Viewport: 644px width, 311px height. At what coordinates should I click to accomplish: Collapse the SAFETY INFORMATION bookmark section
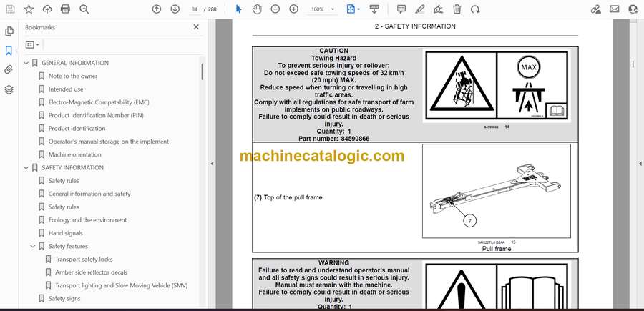click(x=26, y=168)
